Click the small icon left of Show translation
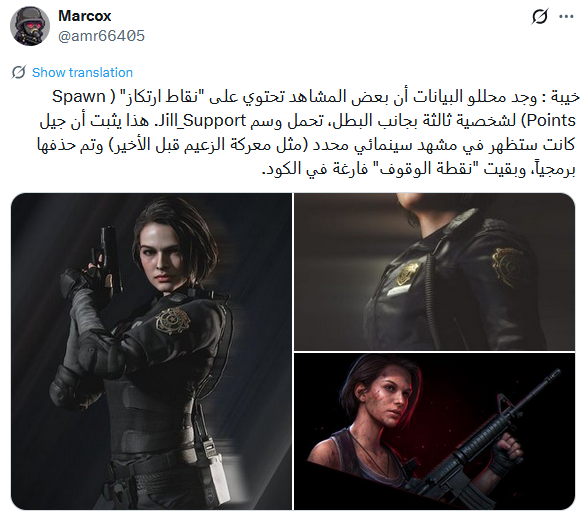The image size is (586, 522). point(19,72)
